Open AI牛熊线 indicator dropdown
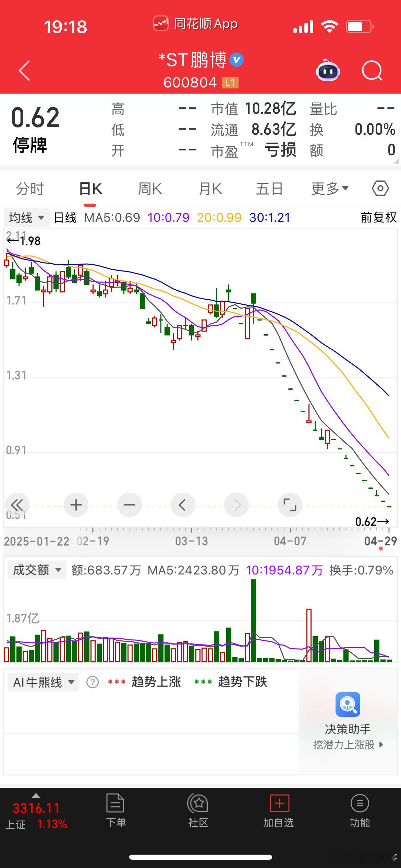 [x=44, y=682]
